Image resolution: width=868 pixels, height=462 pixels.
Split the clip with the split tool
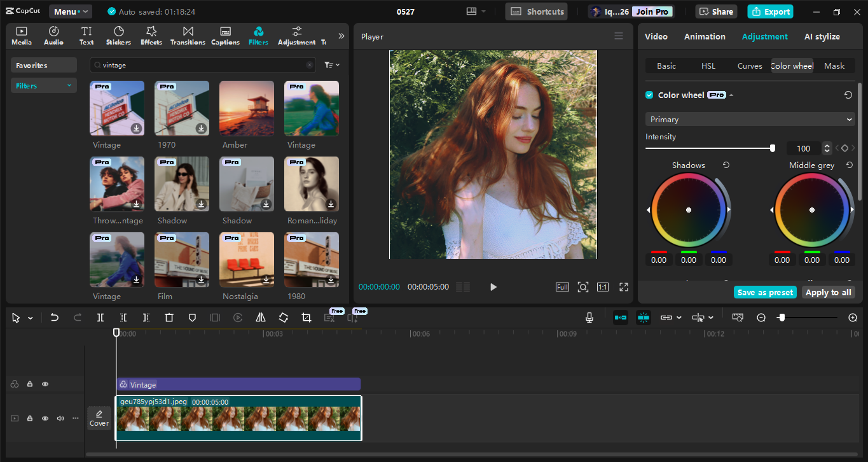point(100,317)
